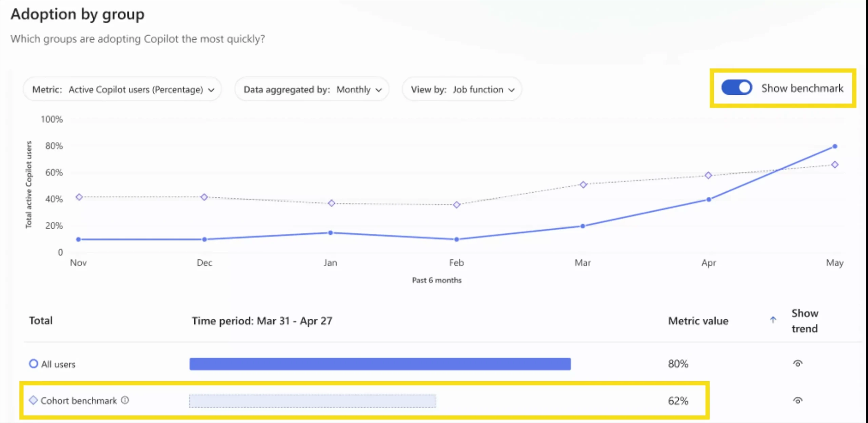This screenshot has width=868, height=423.
Task: Click the Nov data point on the solid blue line
Action: [x=78, y=239]
